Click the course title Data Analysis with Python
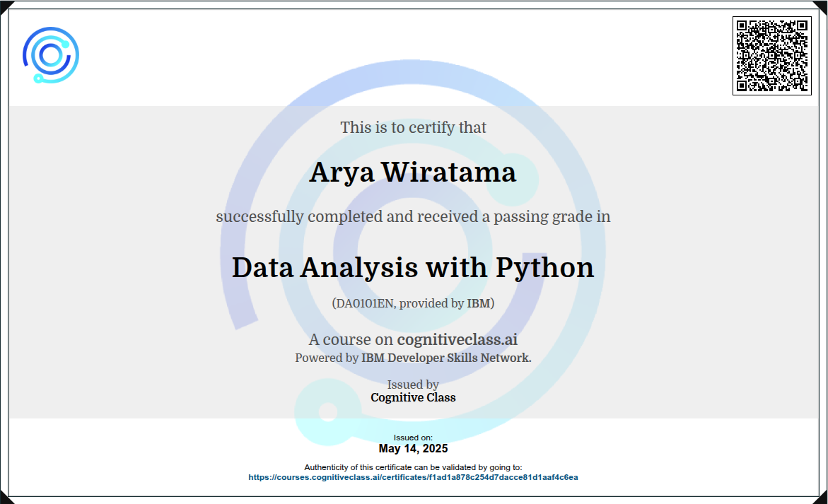 (x=413, y=268)
